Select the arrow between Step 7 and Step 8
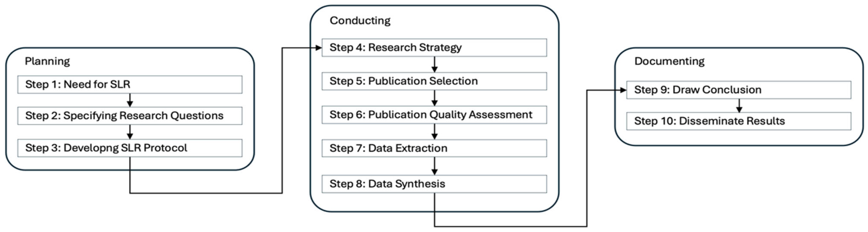The image size is (868, 232). pyautogui.click(x=434, y=166)
